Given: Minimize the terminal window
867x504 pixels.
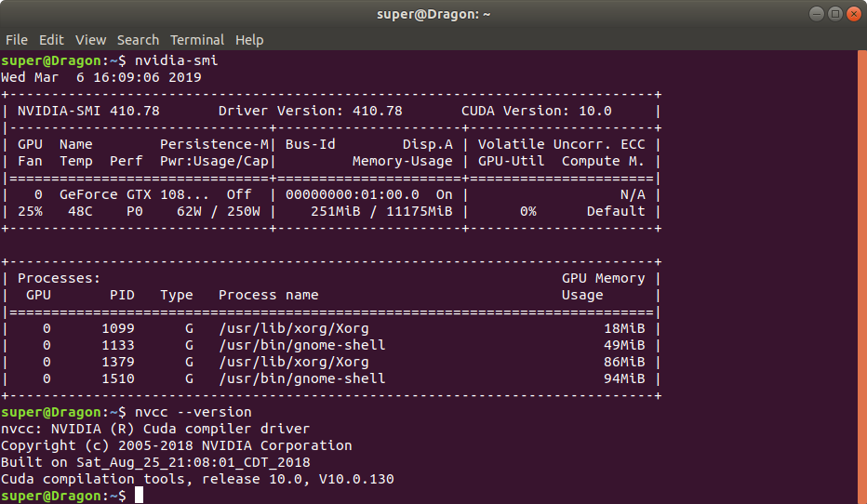Looking at the screenshot, I should (x=816, y=14).
